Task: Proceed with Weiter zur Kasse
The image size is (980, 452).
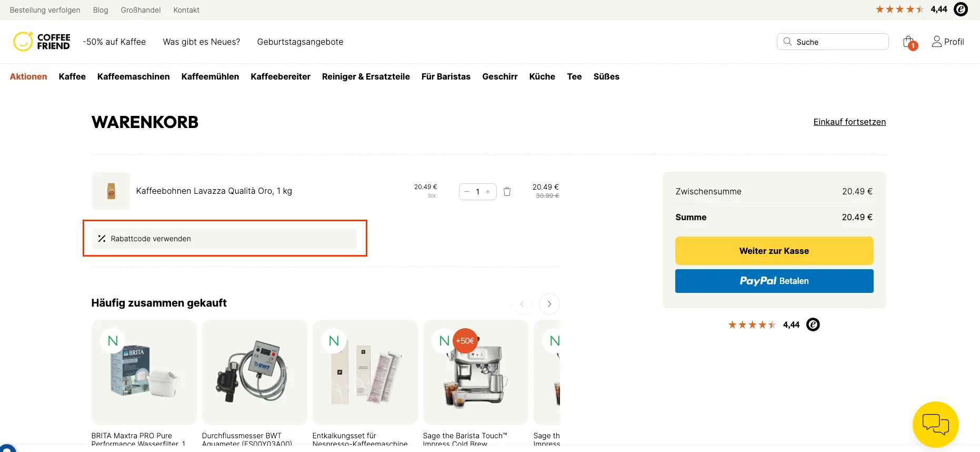Action: (x=774, y=251)
